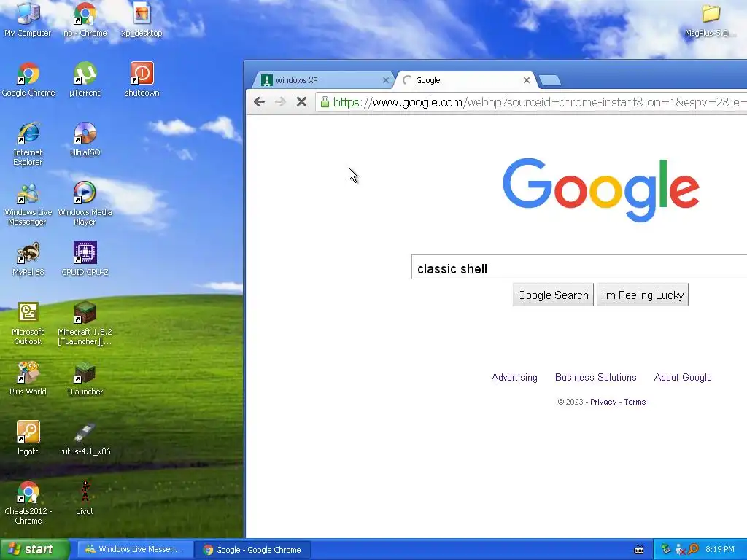Open Microsoft Outlook desktop icon
This screenshot has height=560, width=747.
click(28, 323)
